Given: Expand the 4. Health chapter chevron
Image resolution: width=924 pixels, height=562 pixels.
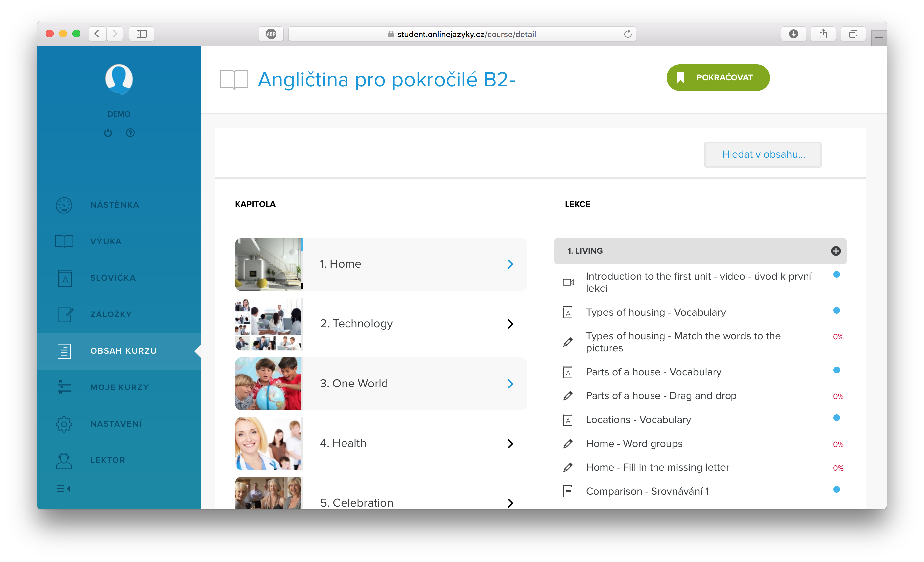Looking at the screenshot, I should [x=510, y=444].
